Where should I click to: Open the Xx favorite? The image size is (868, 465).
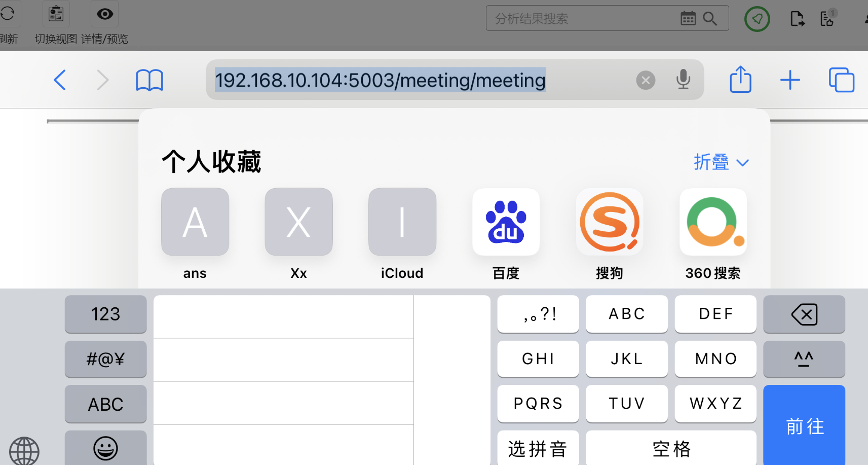click(298, 234)
